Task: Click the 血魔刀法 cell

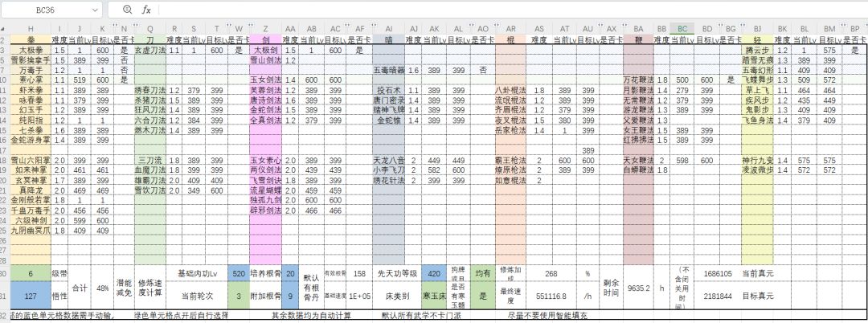Action: point(150,170)
